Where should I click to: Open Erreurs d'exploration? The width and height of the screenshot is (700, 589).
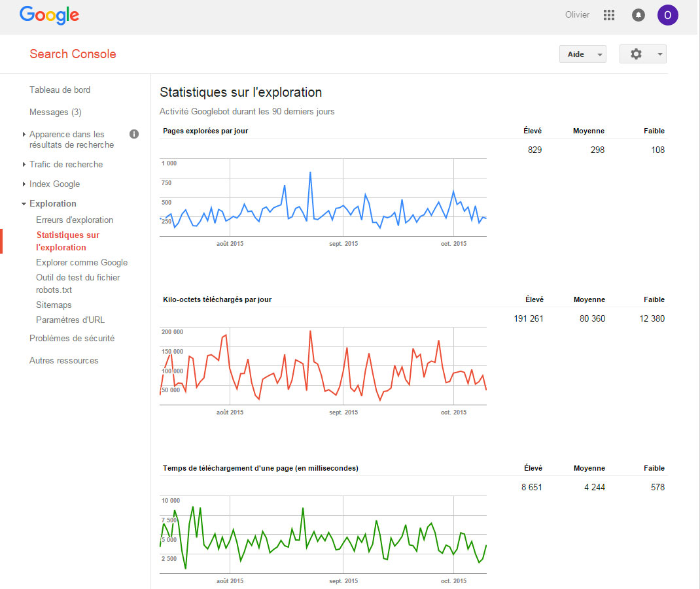75,220
